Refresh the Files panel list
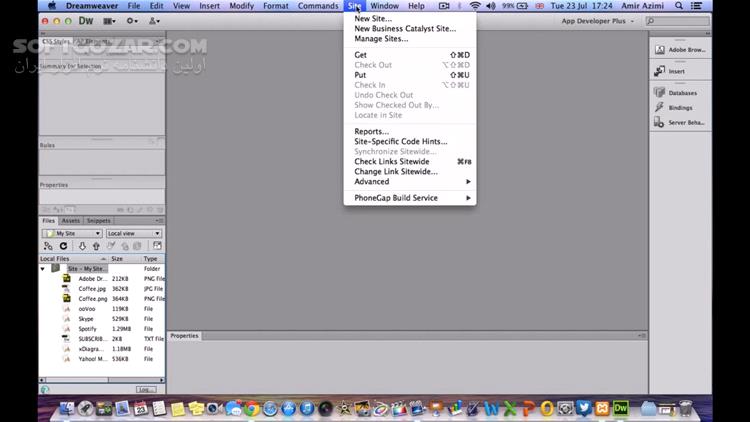Screen dimensions: 750x422 tap(63, 246)
